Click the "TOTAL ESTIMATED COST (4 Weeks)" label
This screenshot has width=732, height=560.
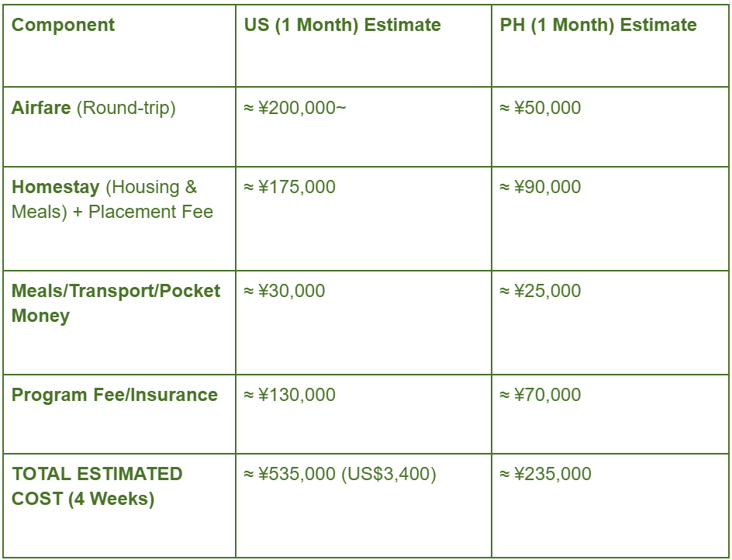click(97, 486)
